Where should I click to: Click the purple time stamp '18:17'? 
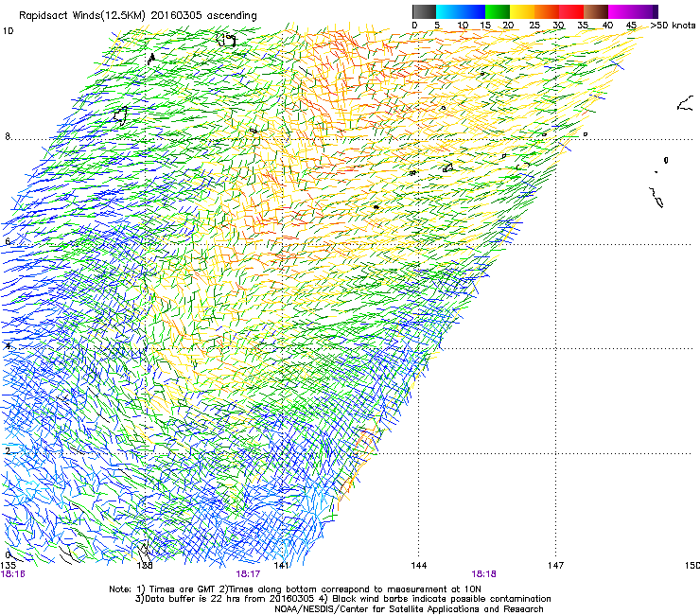point(248,574)
